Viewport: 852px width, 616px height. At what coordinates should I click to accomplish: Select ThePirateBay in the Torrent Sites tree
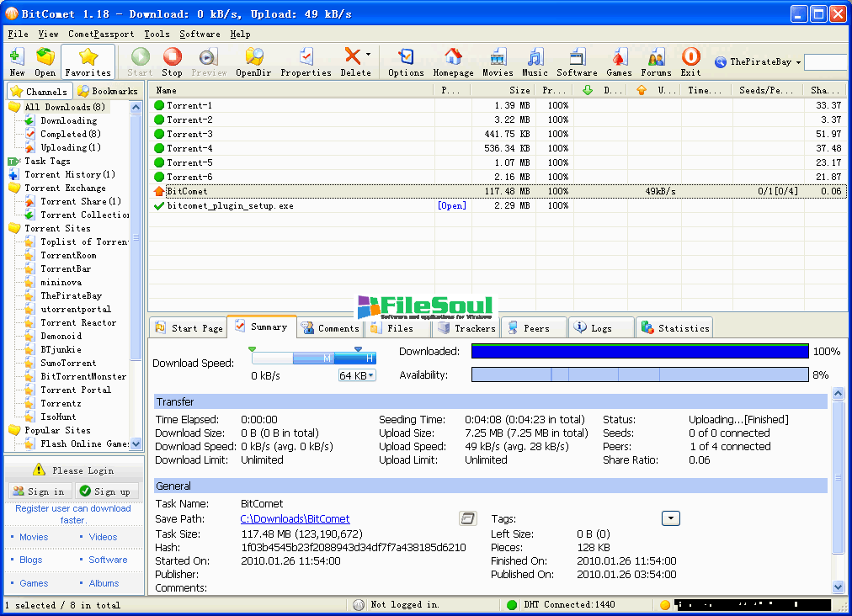(x=71, y=295)
